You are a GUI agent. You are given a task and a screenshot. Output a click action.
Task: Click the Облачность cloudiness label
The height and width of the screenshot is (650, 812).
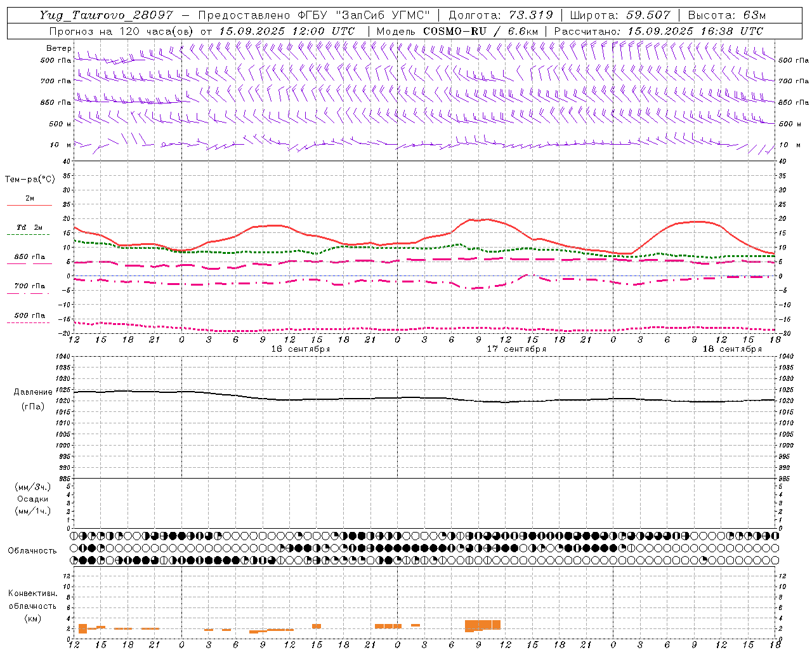[x=32, y=551]
